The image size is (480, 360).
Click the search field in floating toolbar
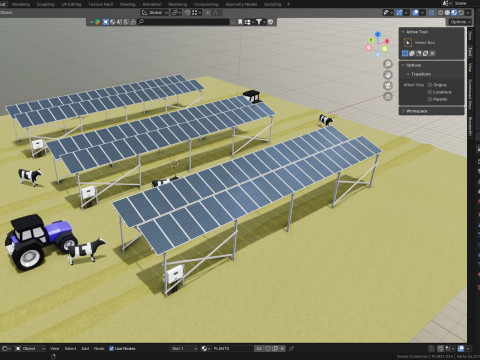[x=183, y=22]
